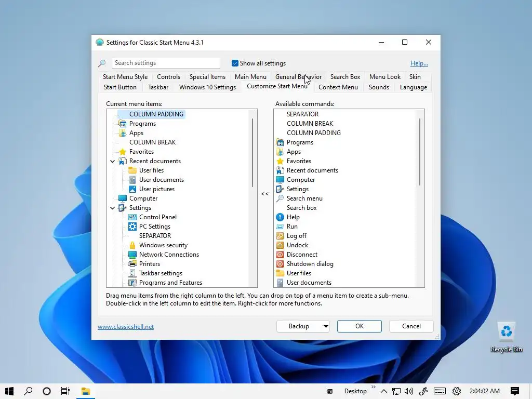
Task: Switch to the Special Items tab
Action: tap(207, 77)
